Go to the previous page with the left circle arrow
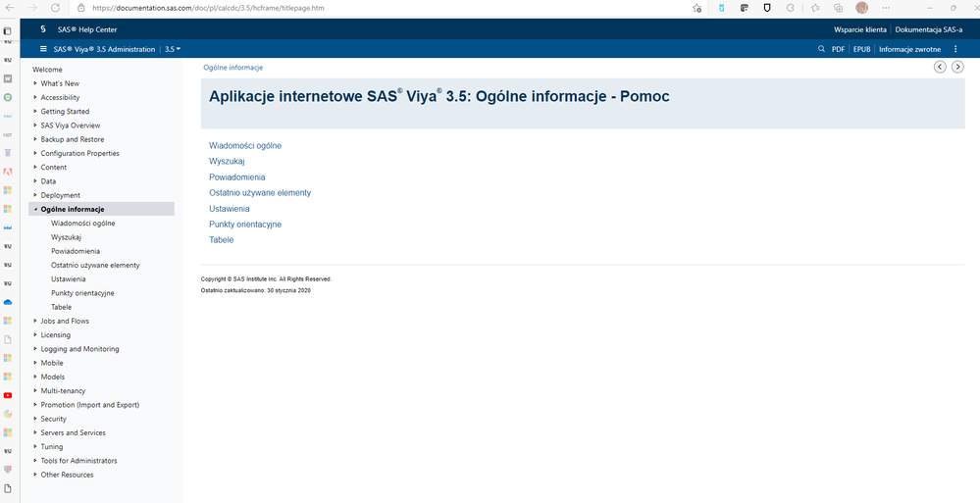The height and width of the screenshot is (503, 980). click(x=940, y=67)
